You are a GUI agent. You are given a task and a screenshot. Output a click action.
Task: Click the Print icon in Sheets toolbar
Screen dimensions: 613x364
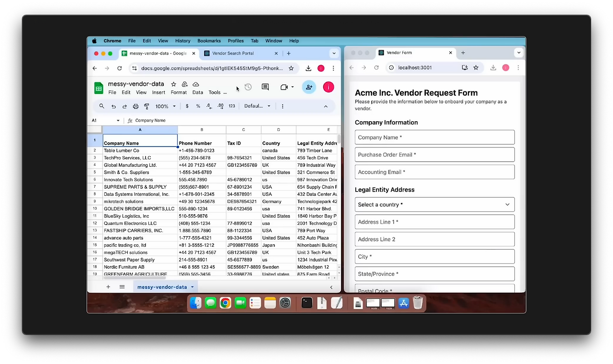[136, 106]
